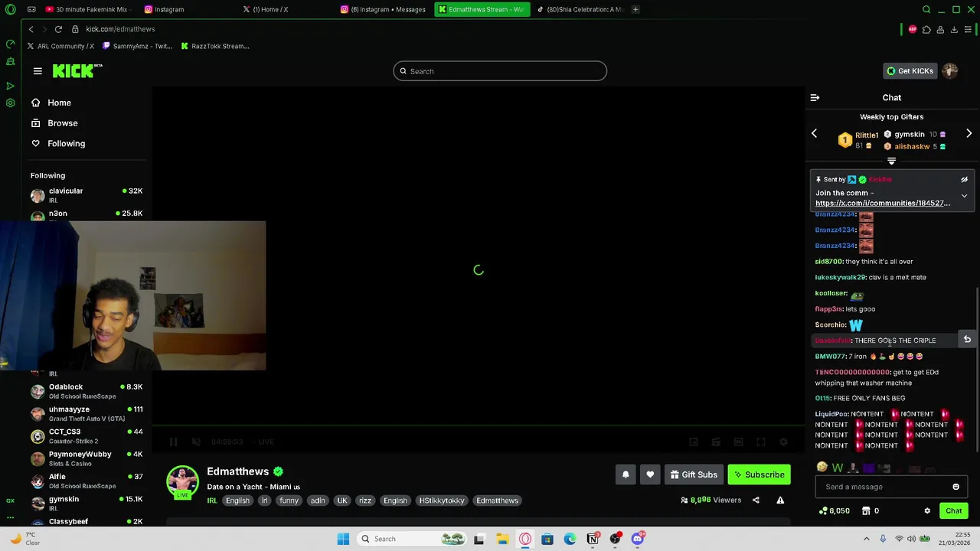980x551 pixels.
Task: Click the Edmatthews live avatar
Action: (x=182, y=481)
